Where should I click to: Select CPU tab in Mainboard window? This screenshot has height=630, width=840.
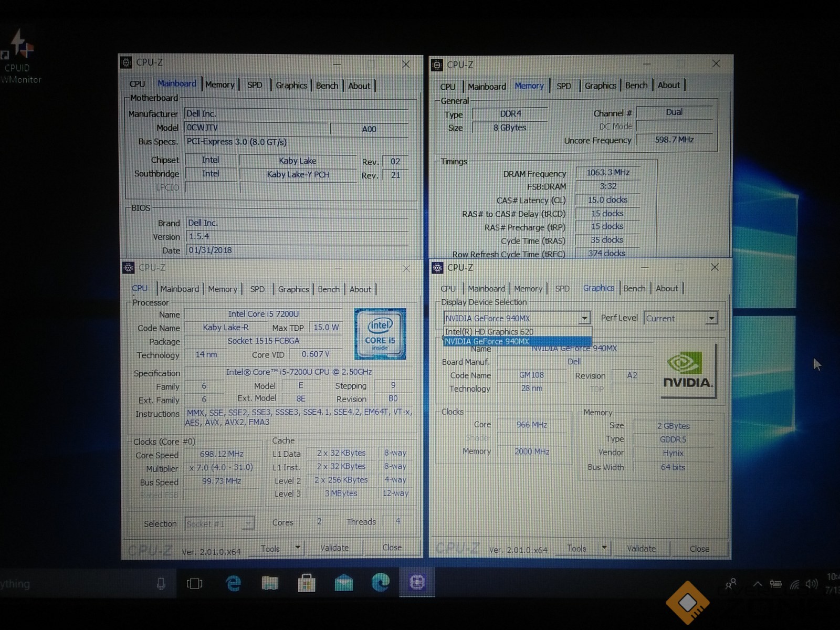137,85
